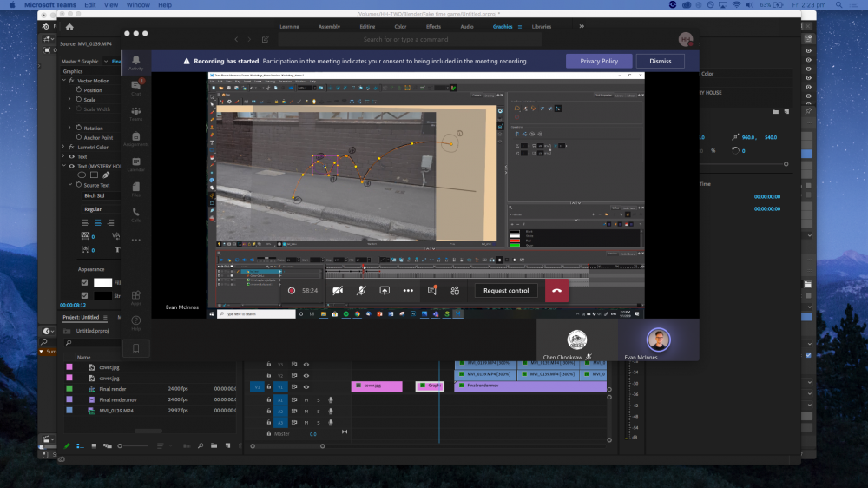This screenshot has width=868, height=488.
Task: Go forward in Teams navigation
Action: [249, 39]
